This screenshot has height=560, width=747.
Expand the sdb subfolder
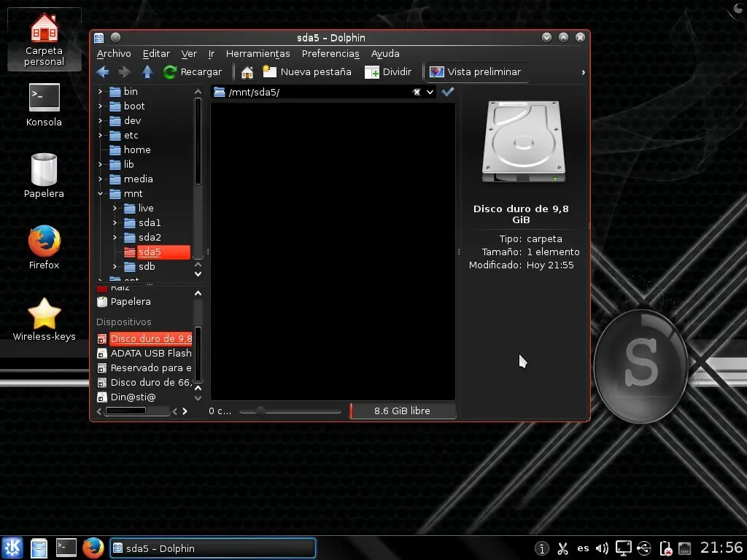115,267
